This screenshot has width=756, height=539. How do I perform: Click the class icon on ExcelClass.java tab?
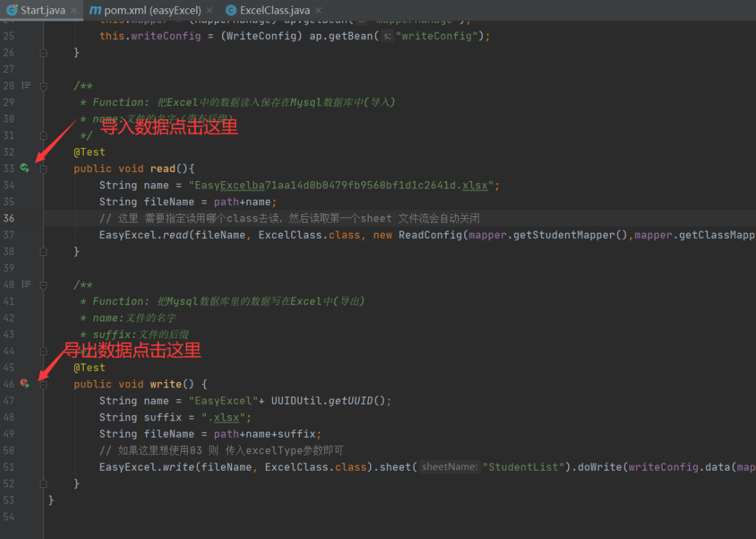(231, 10)
